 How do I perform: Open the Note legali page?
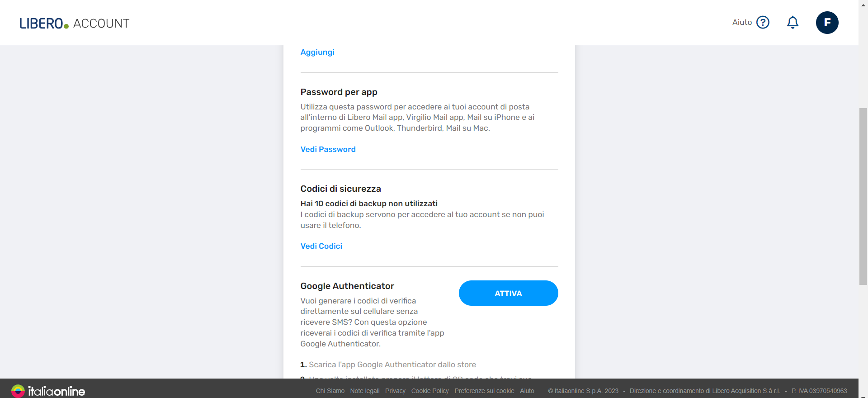coord(364,391)
